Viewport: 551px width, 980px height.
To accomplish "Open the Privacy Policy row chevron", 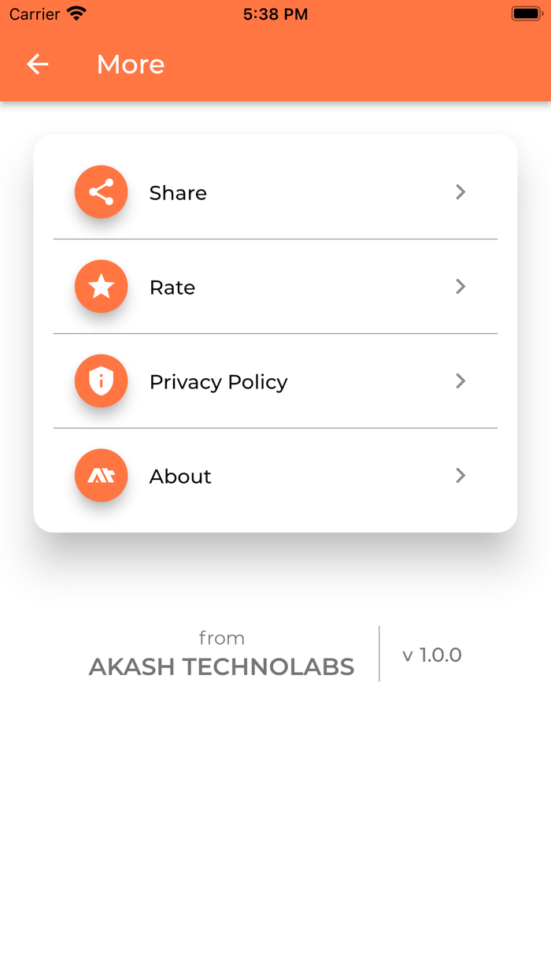I will (460, 381).
